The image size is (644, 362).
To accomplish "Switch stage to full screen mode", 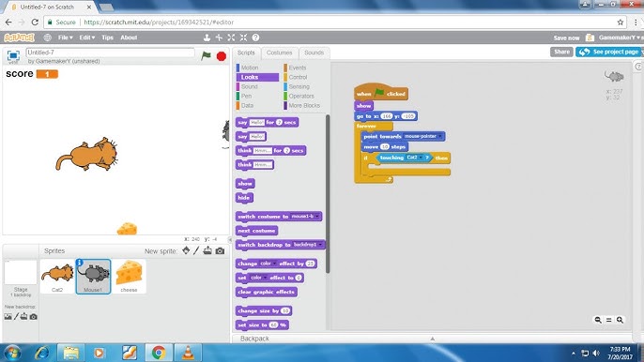I will 13,56.
